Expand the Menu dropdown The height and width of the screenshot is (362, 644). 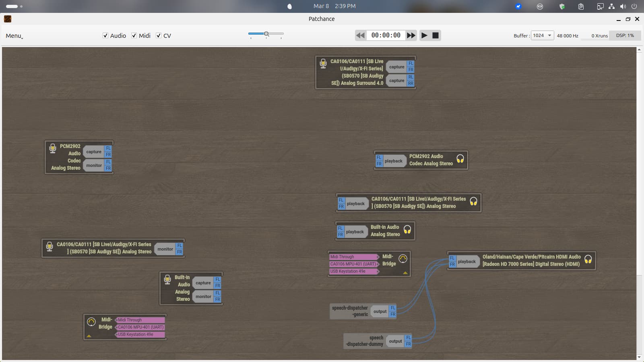click(14, 36)
